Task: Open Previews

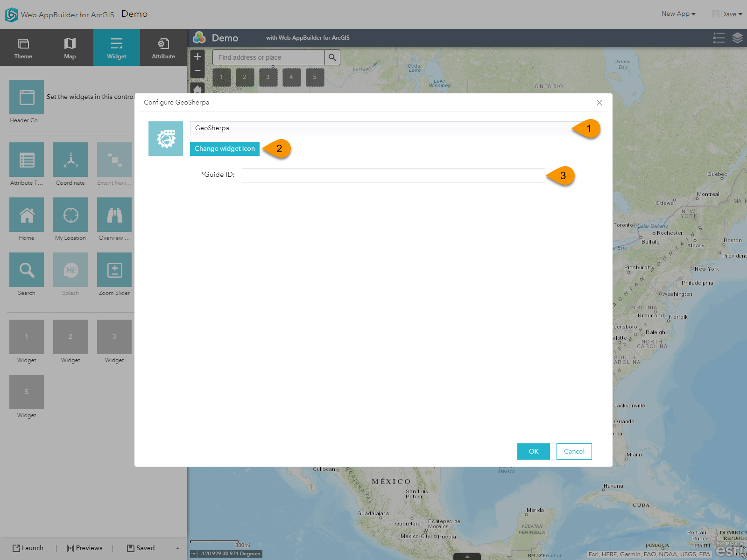Action: point(85,548)
